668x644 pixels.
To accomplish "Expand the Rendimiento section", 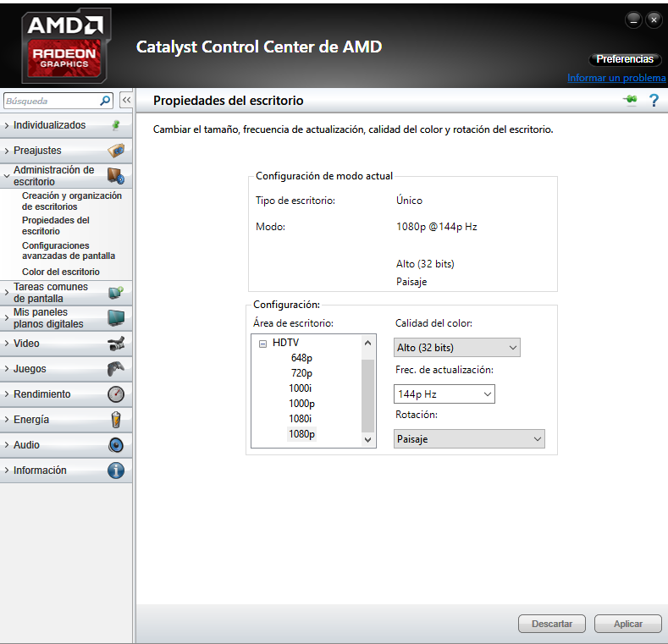I will (7, 394).
